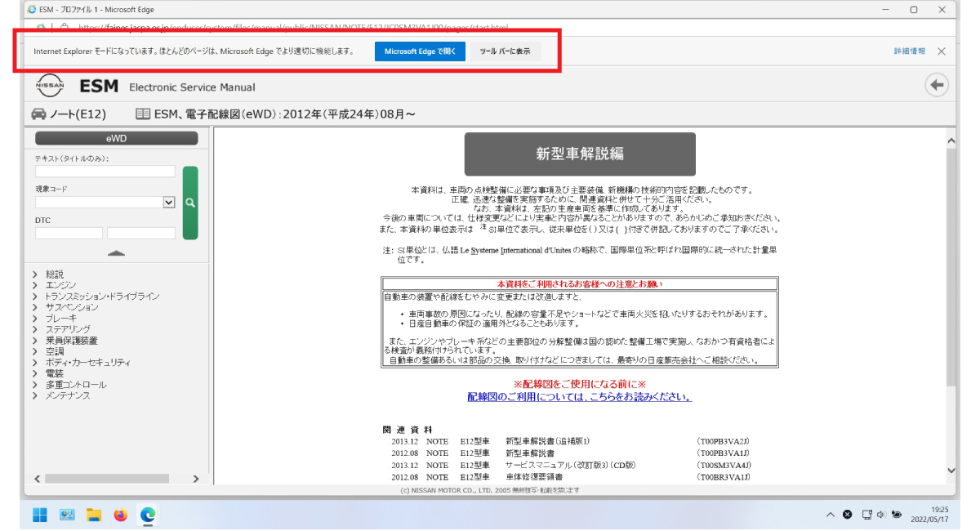Viewport: 980px width, 531px height.
Task: Expand the トランスミッション・ドライブライン node
Action: pyautogui.click(x=34, y=297)
